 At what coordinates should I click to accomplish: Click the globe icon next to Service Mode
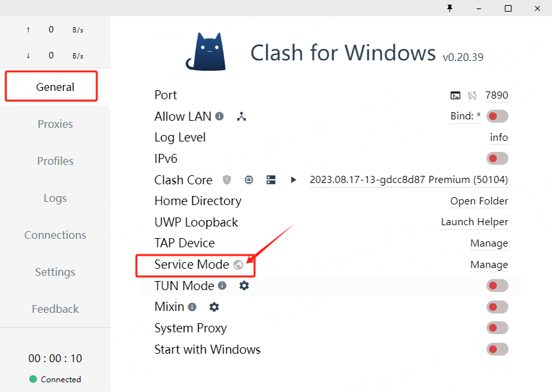pyautogui.click(x=238, y=265)
